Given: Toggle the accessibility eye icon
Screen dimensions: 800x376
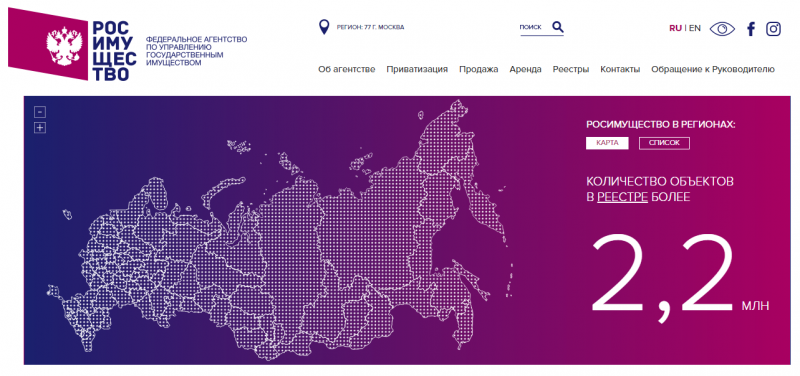Looking at the screenshot, I should [x=722, y=29].
